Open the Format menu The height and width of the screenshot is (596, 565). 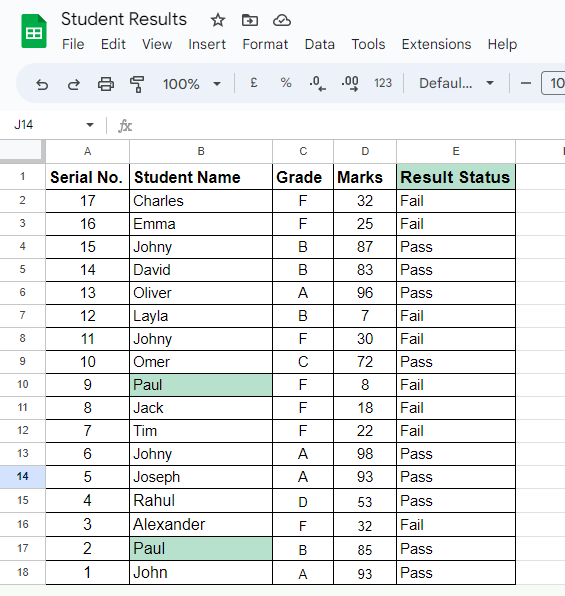click(265, 44)
